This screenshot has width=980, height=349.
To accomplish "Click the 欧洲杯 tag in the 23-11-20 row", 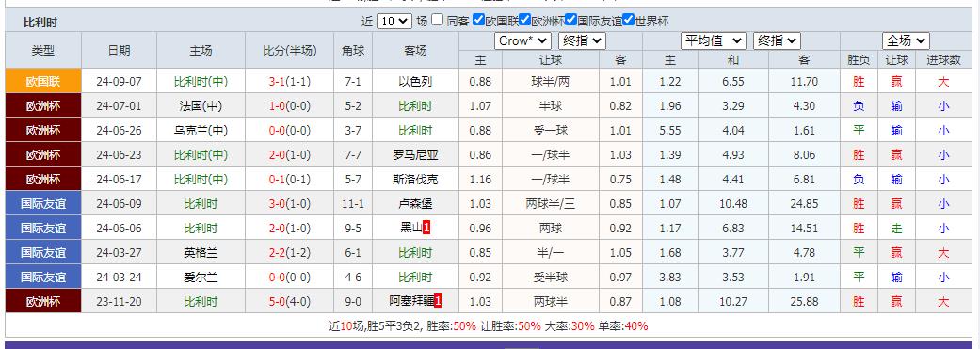I will pos(43,302).
